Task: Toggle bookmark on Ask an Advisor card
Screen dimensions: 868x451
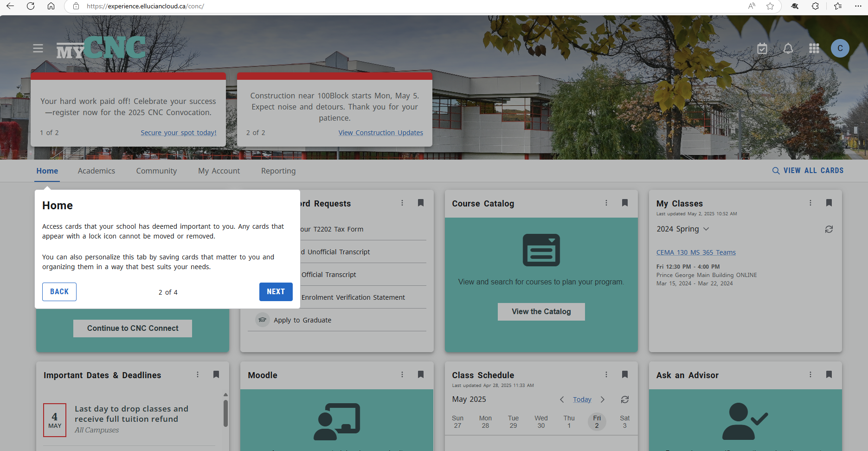Action: pos(829,374)
